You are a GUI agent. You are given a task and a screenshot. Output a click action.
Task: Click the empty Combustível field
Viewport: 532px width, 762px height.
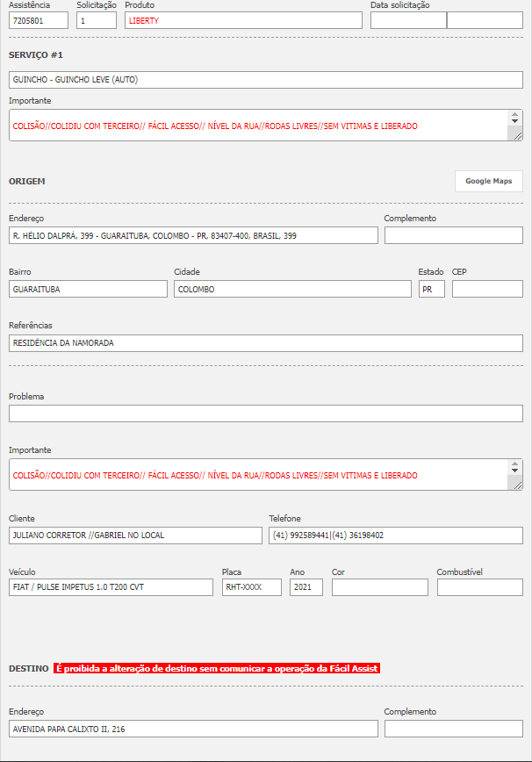(479, 587)
